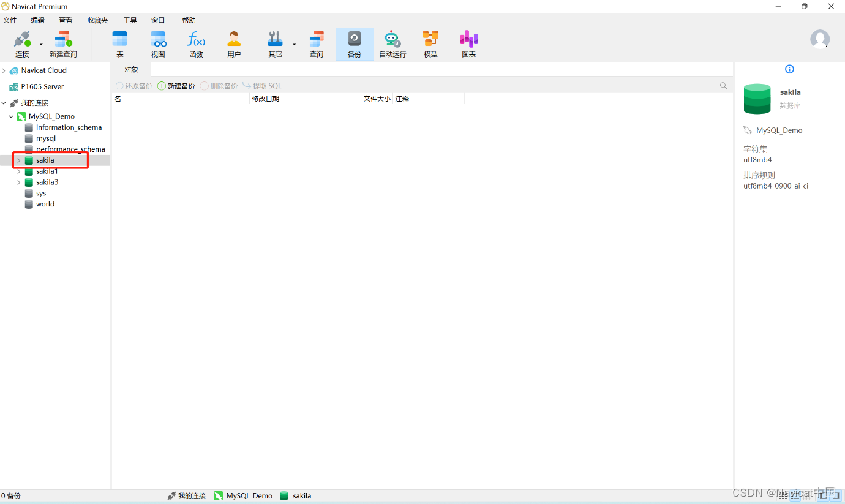Image resolution: width=845 pixels, height=504 pixels.
Task: Click the 提取 SQL button
Action: [261, 86]
